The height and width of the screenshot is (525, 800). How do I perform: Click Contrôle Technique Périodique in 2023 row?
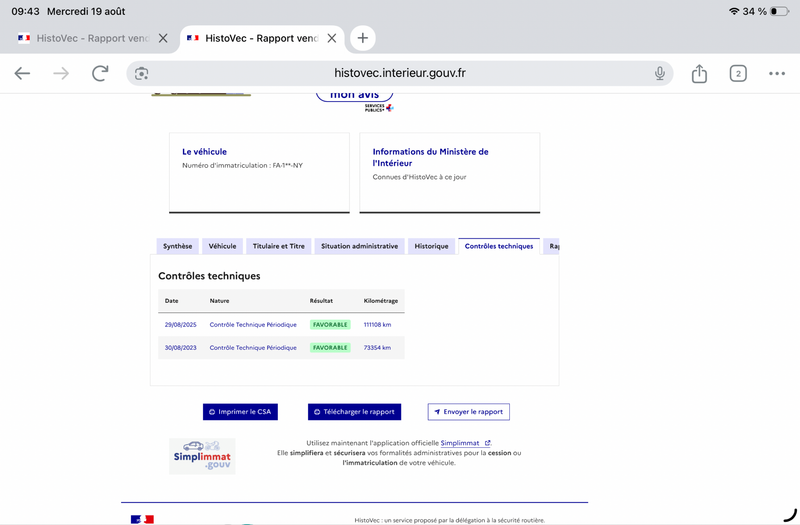pyautogui.click(x=253, y=347)
